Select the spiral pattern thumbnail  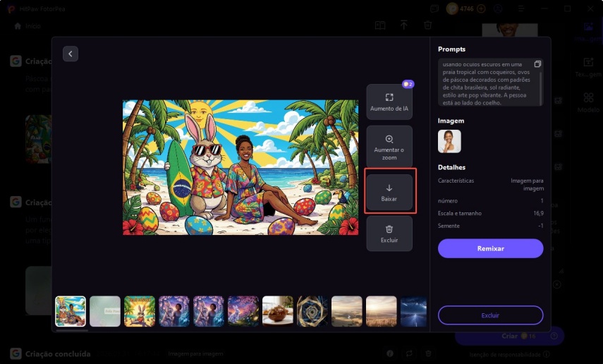pyautogui.click(x=312, y=311)
